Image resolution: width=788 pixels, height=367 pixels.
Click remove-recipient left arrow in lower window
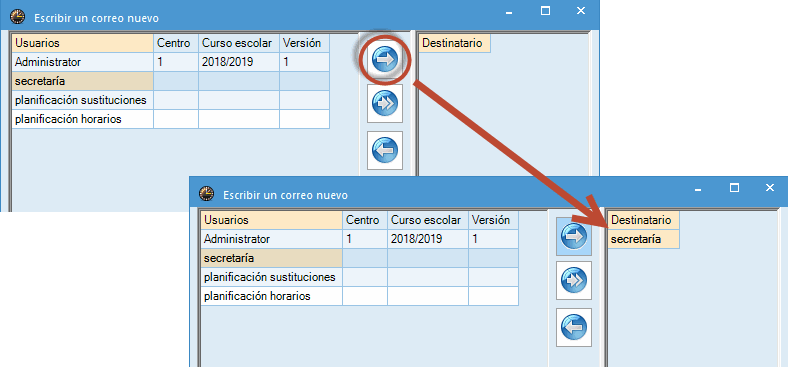[574, 327]
